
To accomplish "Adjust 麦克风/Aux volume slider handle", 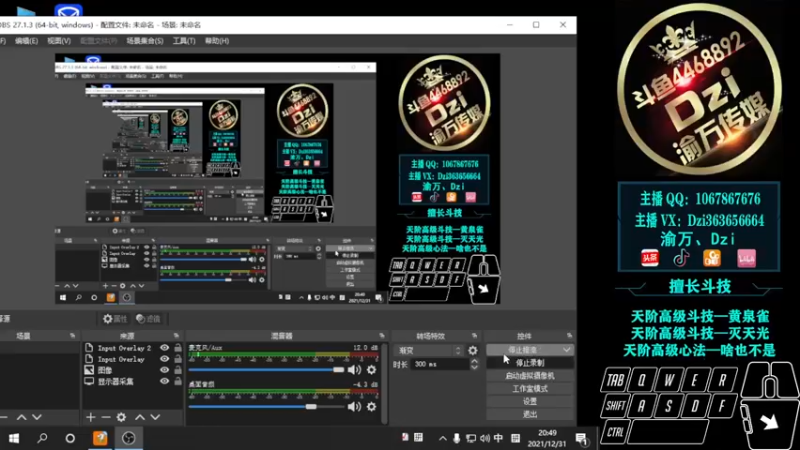I will (x=339, y=369).
